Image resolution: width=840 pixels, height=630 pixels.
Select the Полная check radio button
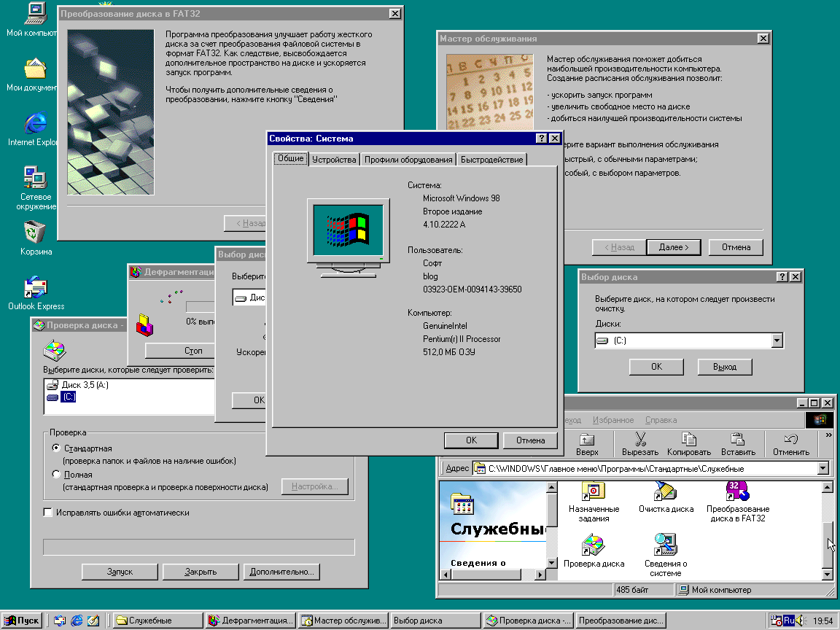pyautogui.click(x=55, y=474)
